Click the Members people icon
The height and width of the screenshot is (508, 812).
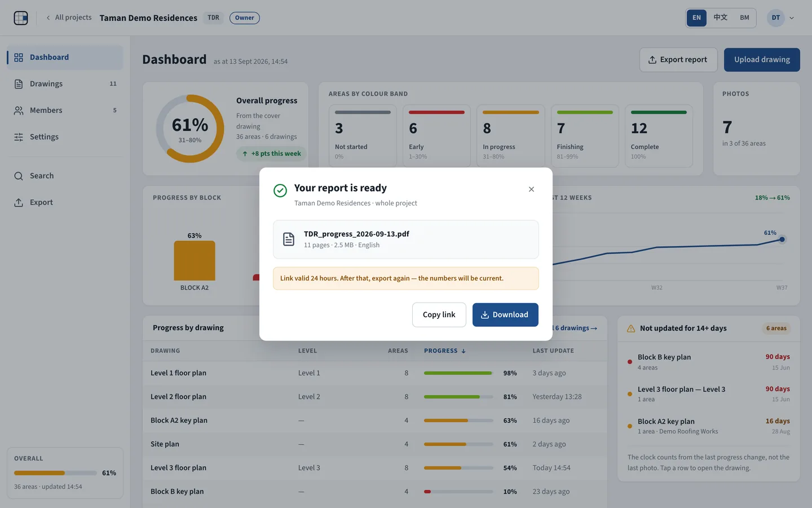pos(19,111)
